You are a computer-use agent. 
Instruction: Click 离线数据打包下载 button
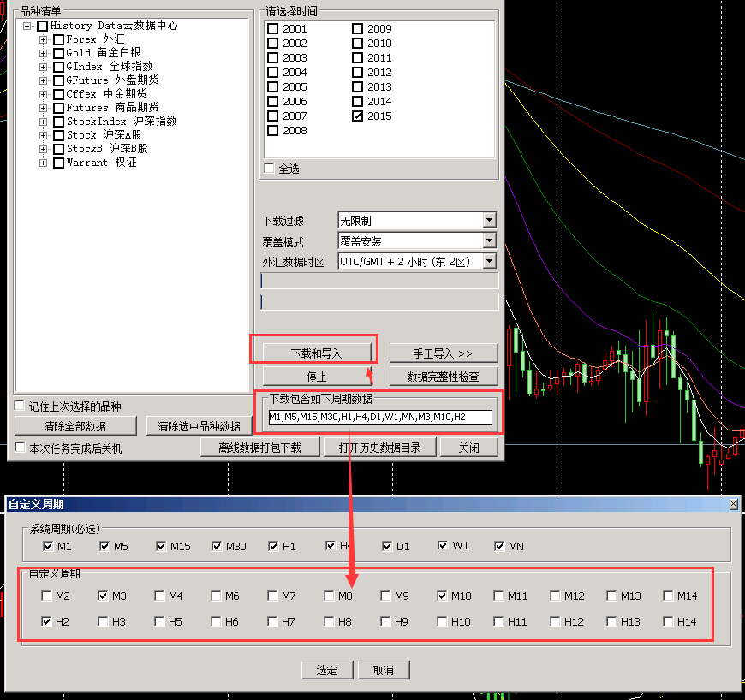(259, 448)
